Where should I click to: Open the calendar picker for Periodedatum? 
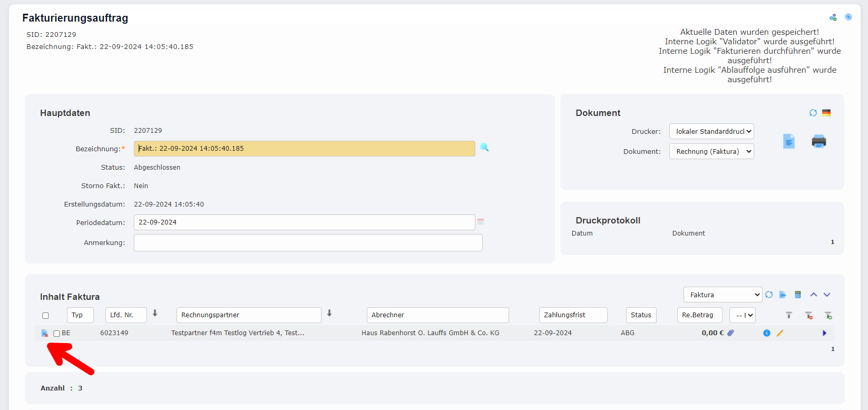click(x=481, y=222)
